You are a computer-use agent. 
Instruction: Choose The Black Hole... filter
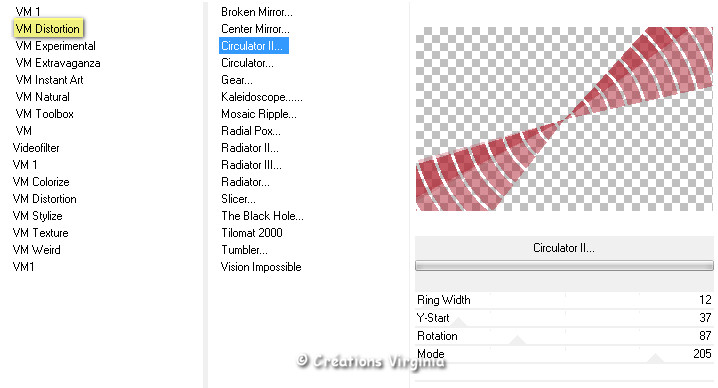click(262, 216)
